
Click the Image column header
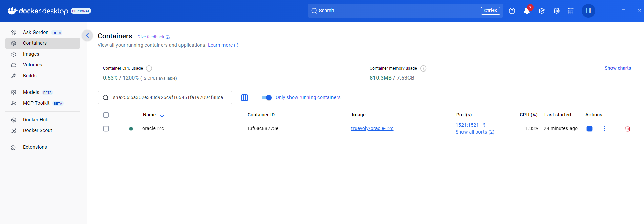coord(359,115)
